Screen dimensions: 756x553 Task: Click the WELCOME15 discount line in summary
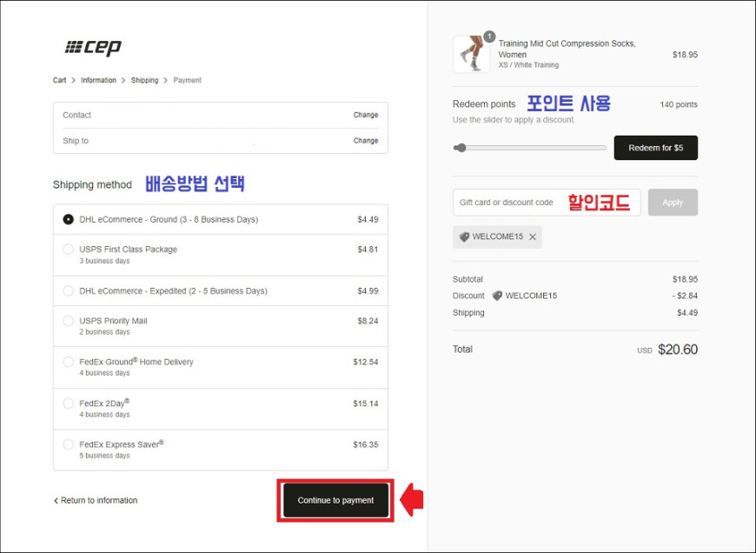[x=525, y=296]
